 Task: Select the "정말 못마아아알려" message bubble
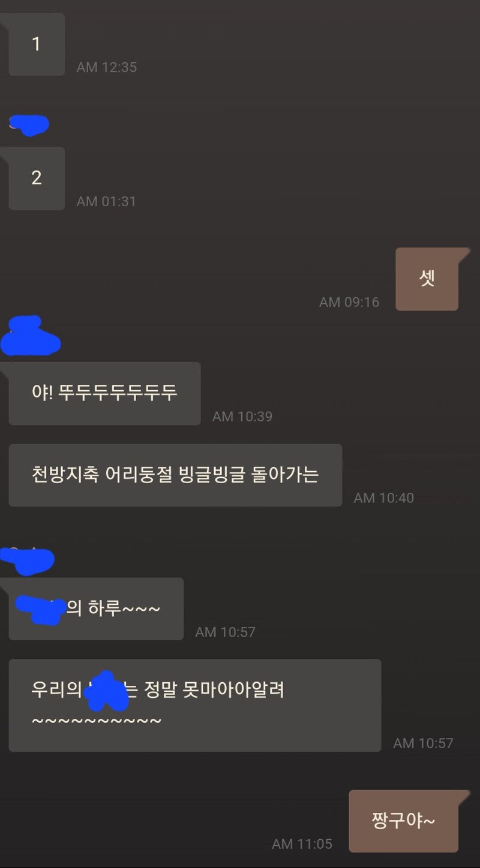[x=195, y=706]
